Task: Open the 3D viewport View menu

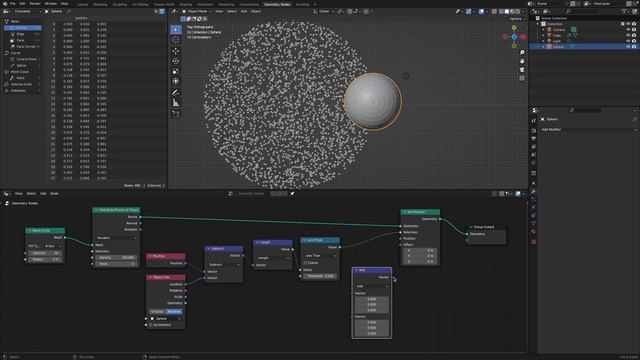Action: pyautogui.click(x=219, y=11)
